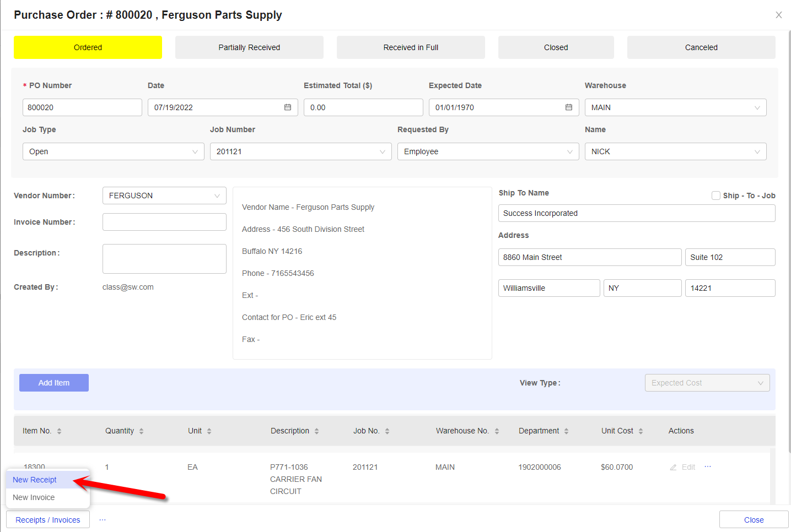791x532 pixels.
Task: Click the P771-1036 CARRIER FAN CIRCUIT description
Action: coord(296,479)
